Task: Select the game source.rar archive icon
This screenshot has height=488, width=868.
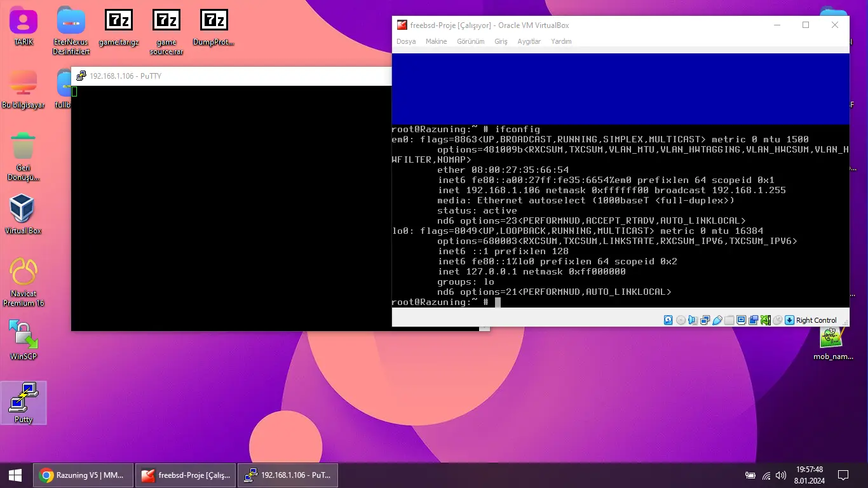Action: click(x=166, y=30)
